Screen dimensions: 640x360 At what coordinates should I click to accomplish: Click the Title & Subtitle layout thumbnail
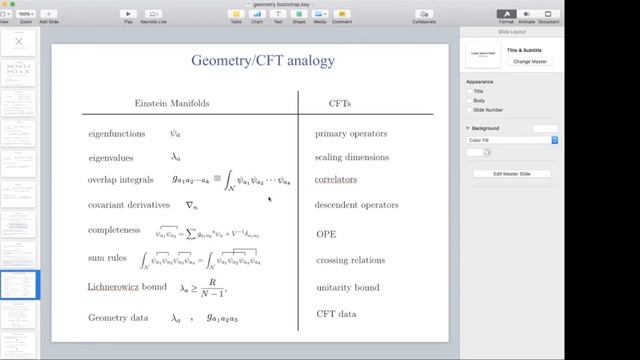pos(483,55)
